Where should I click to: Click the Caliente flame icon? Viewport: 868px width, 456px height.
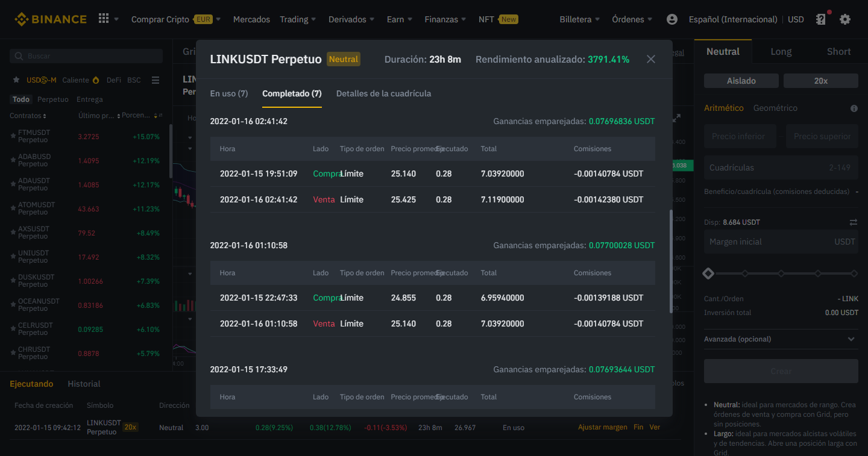point(95,80)
